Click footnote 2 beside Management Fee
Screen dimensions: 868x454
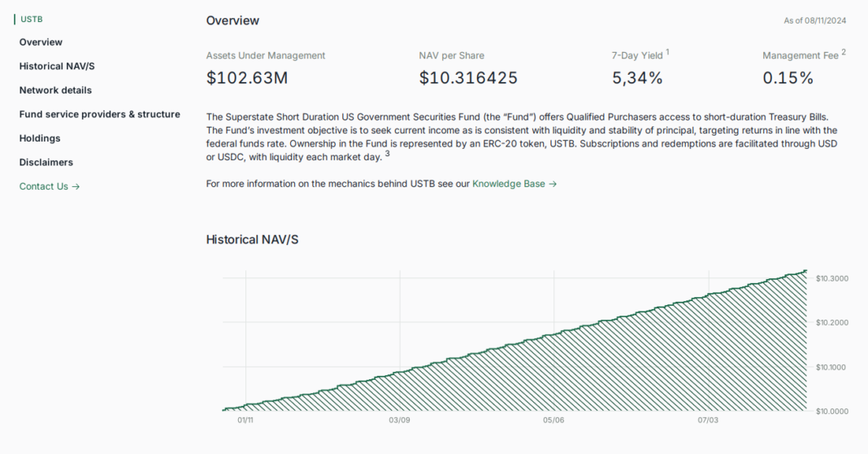844,52
